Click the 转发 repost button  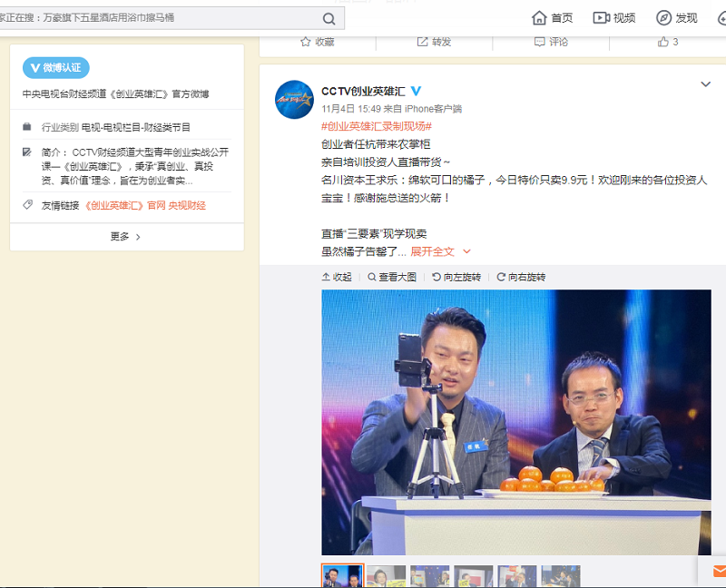pyautogui.click(x=435, y=42)
